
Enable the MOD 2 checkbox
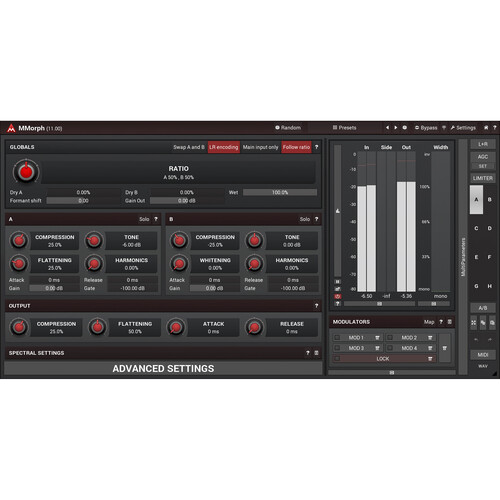click(x=390, y=338)
